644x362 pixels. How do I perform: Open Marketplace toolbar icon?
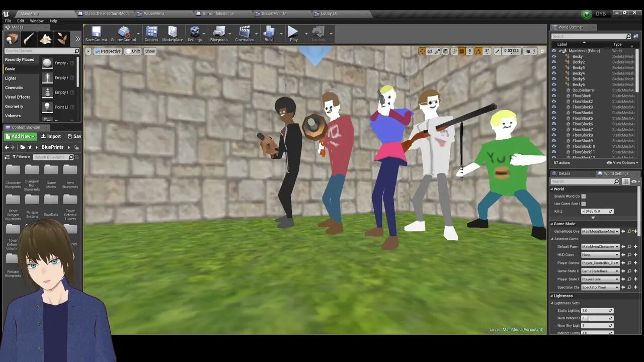(173, 34)
